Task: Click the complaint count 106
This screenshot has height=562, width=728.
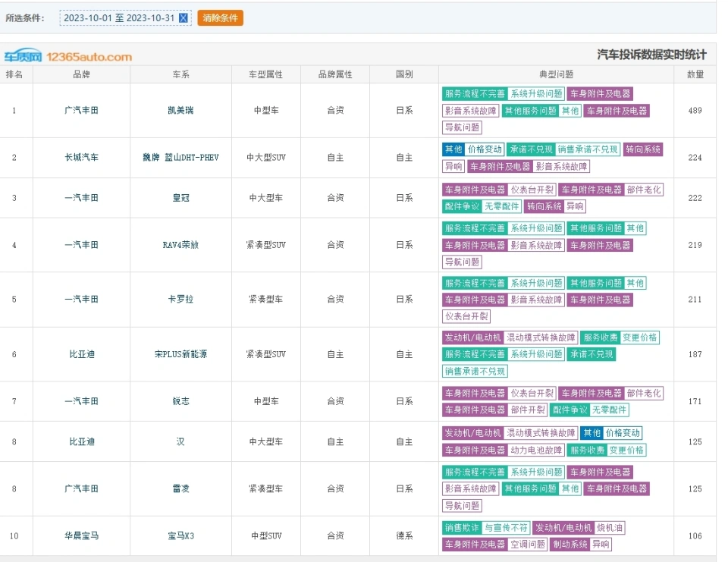Action: pos(695,536)
